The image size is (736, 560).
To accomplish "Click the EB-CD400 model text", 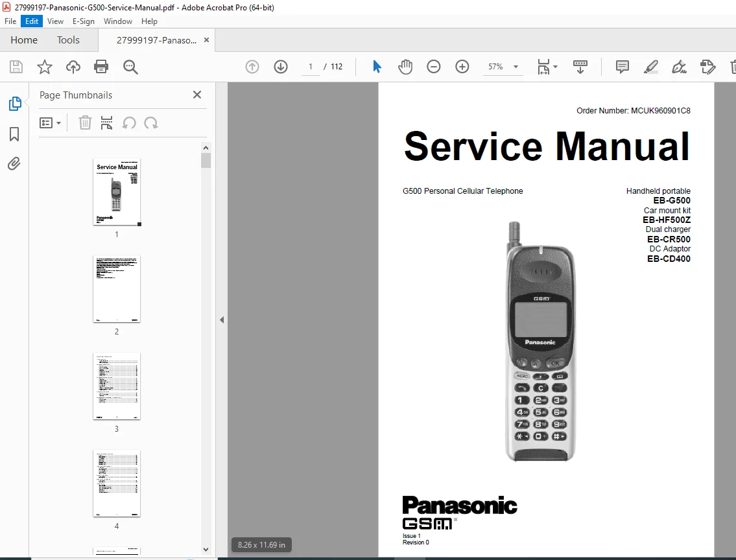I will (669, 259).
